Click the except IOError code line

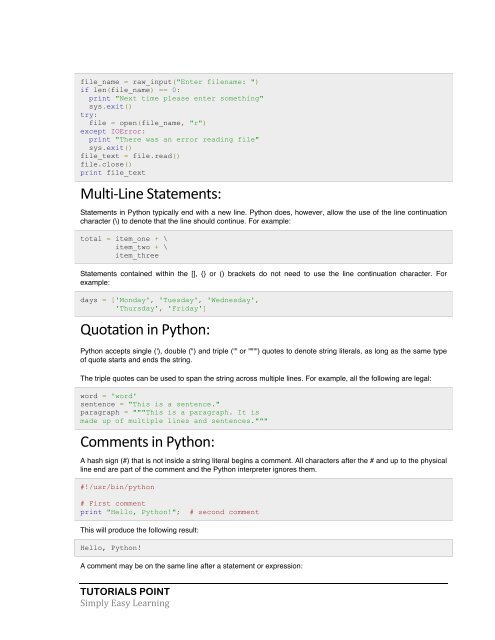pyautogui.click(x=113, y=131)
